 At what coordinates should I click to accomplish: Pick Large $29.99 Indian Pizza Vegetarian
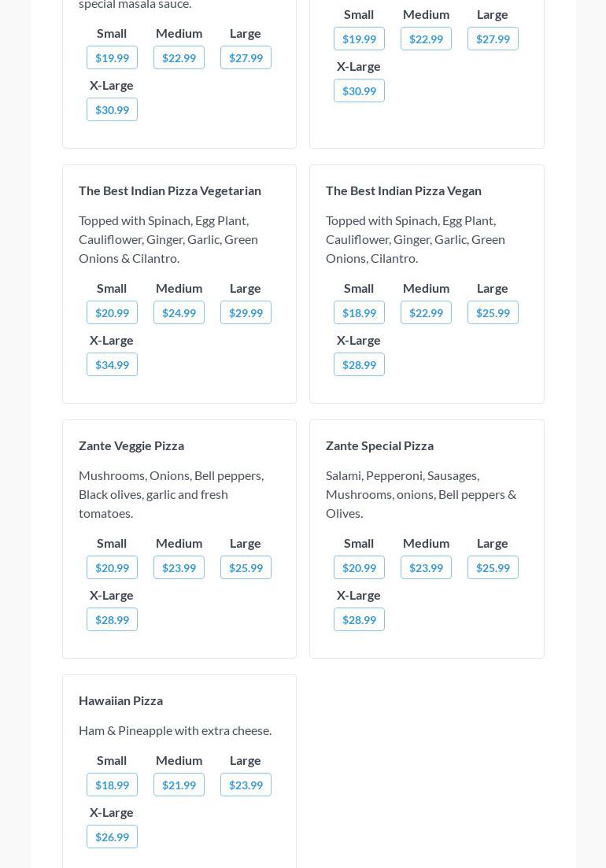(246, 312)
